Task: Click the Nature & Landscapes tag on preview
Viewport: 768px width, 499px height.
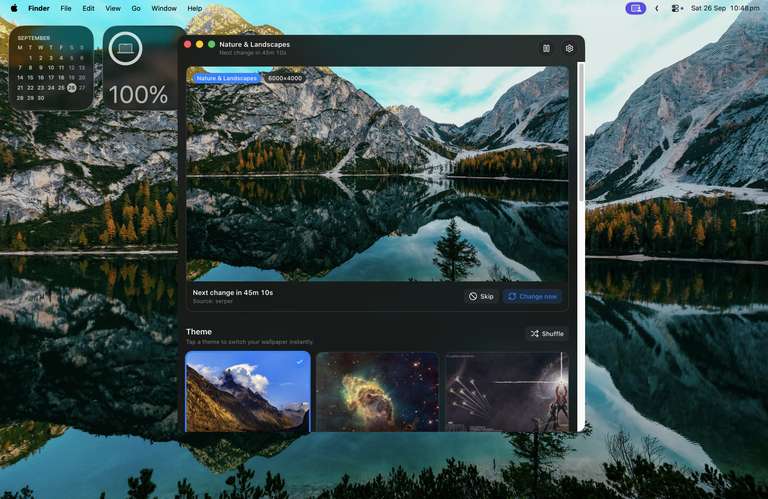Action: (x=226, y=78)
